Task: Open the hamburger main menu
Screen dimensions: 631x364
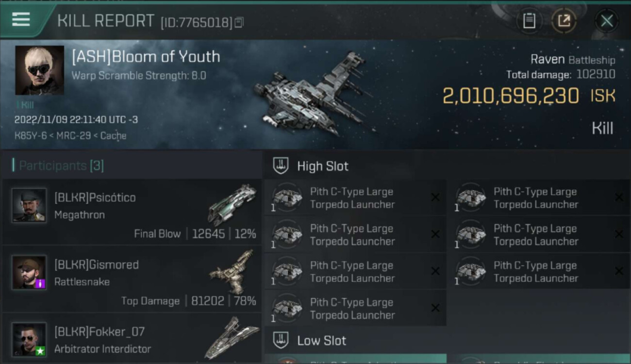Action: pyautogui.click(x=21, y=19)
